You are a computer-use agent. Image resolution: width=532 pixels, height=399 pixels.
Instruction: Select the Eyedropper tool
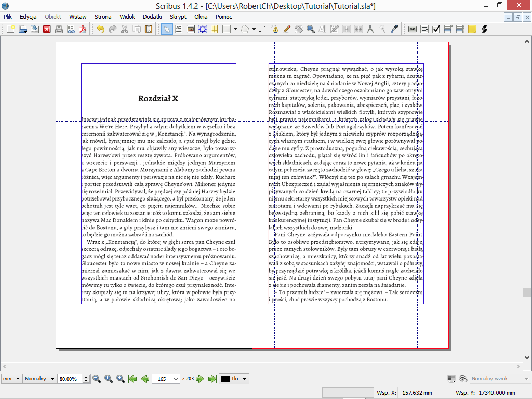(394, 29)
